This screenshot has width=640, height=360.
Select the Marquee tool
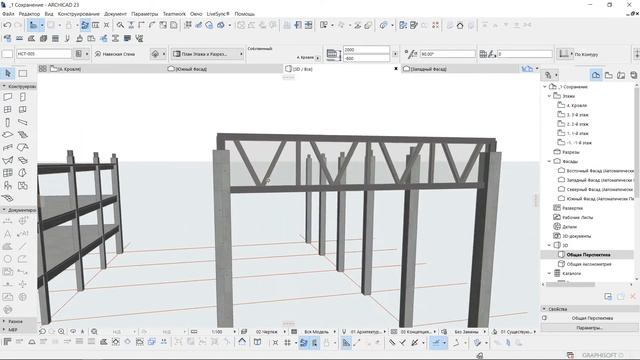[x=23, y=73]
